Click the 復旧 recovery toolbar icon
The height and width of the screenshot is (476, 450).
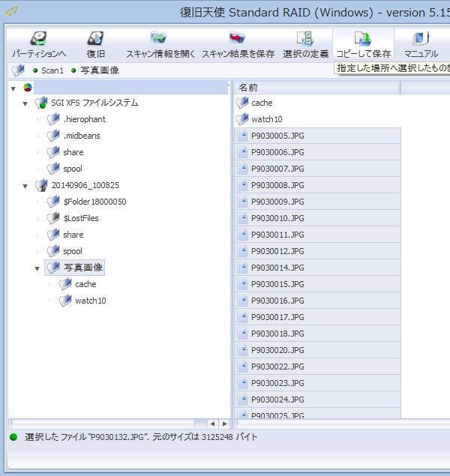click(x=95, y=40)
